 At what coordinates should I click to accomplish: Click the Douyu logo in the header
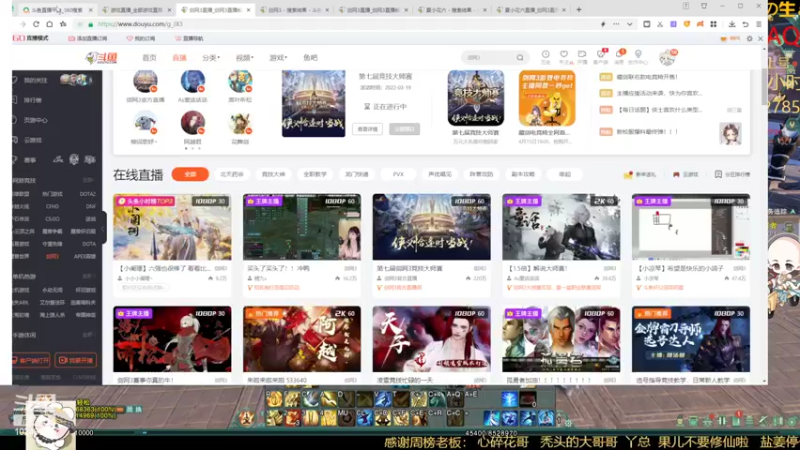[x=101, y=58]
